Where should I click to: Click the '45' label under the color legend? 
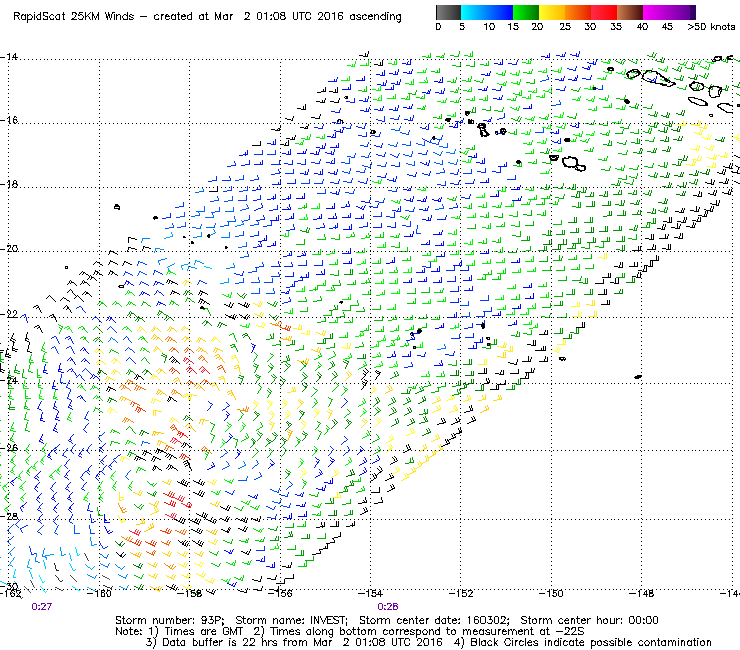[x=667, y=27]
